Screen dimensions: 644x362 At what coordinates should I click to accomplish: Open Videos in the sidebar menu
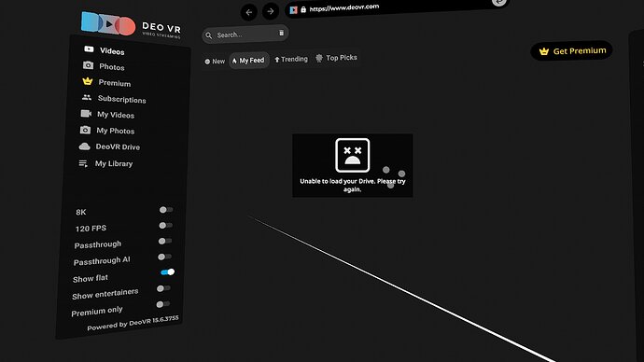pyautogui.click(x=105, y=50)
